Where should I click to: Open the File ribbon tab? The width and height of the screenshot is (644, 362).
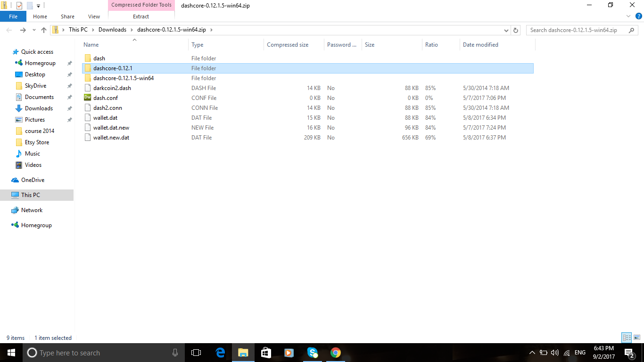tap(13, 16)
